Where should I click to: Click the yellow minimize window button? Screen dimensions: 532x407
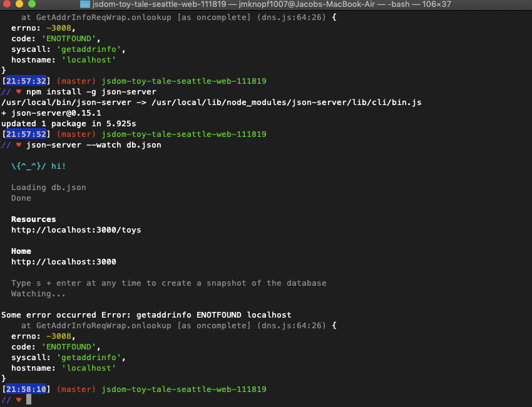click(x=19, y=4)
